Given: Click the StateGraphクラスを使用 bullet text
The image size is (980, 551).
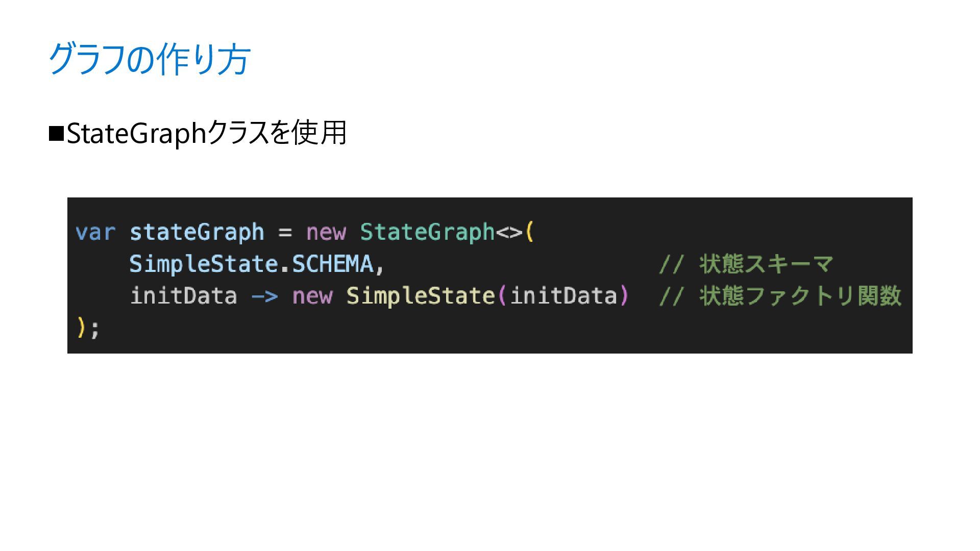Looking at the screenshot, I should [207, 133].
